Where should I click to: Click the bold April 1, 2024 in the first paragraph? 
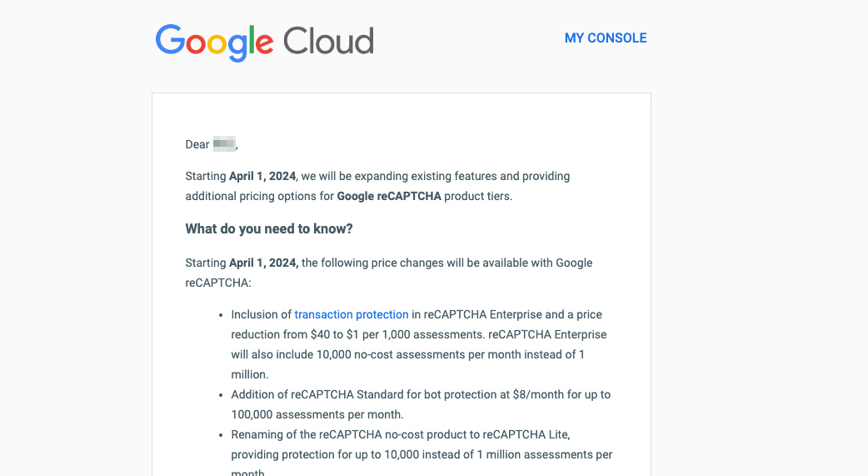262,176
